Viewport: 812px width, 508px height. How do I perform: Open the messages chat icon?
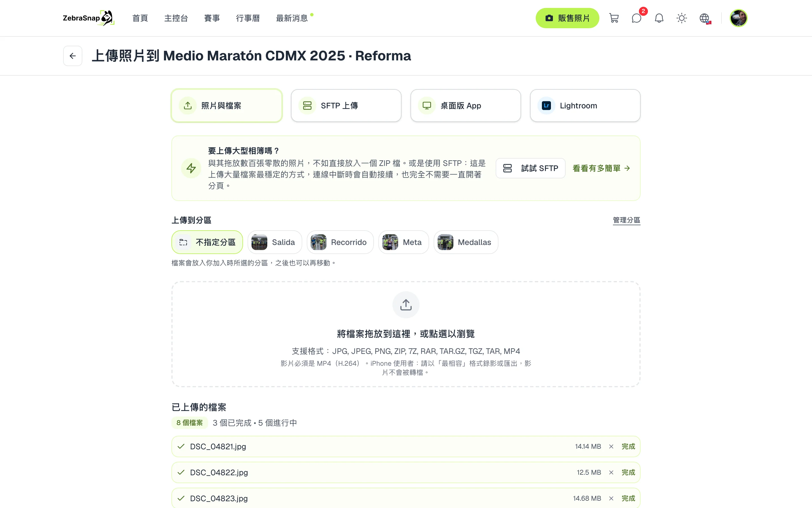point(637,18)
